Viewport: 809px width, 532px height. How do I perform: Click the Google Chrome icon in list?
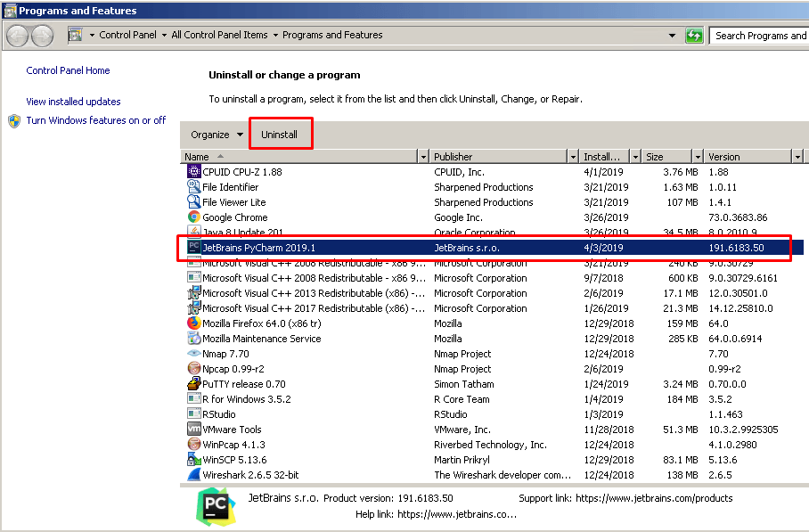tap(193, 217)
